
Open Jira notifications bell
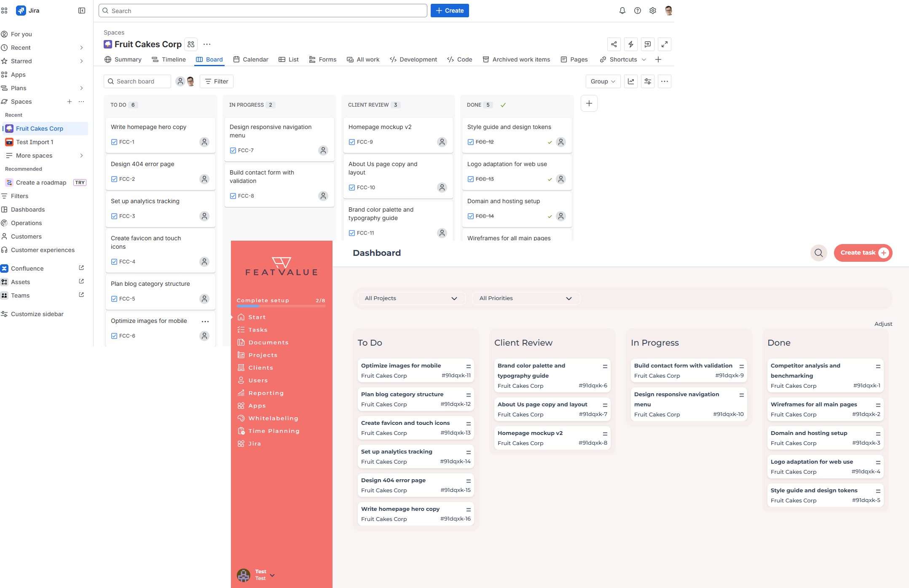(x=622, y=11)
